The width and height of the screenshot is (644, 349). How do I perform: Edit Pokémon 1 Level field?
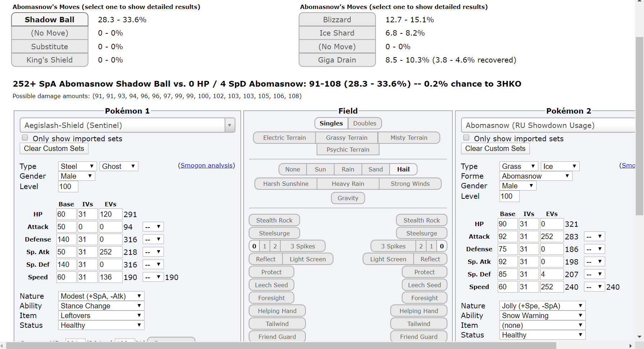point(68,187)
